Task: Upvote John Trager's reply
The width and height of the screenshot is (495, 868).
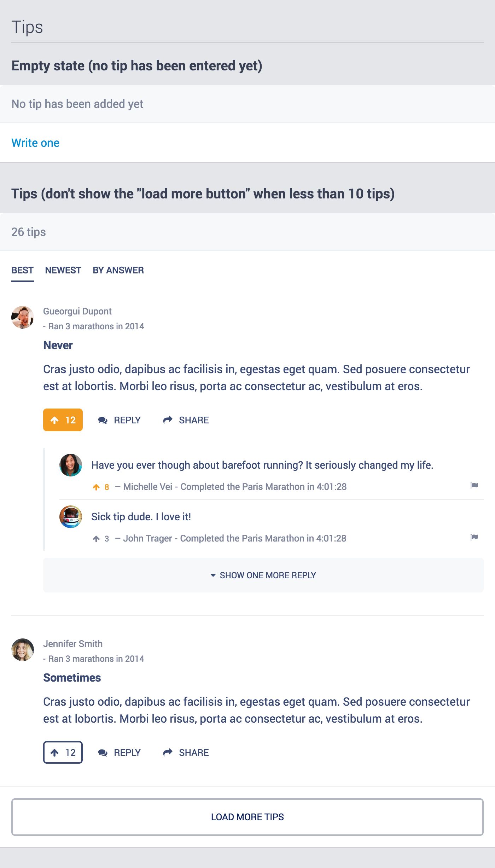Action: [96, 539]
